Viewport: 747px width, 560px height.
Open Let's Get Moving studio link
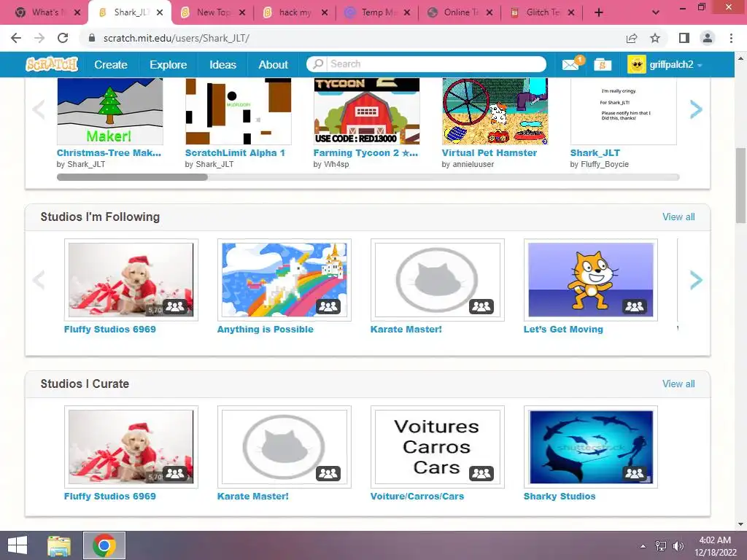[563, 330]
